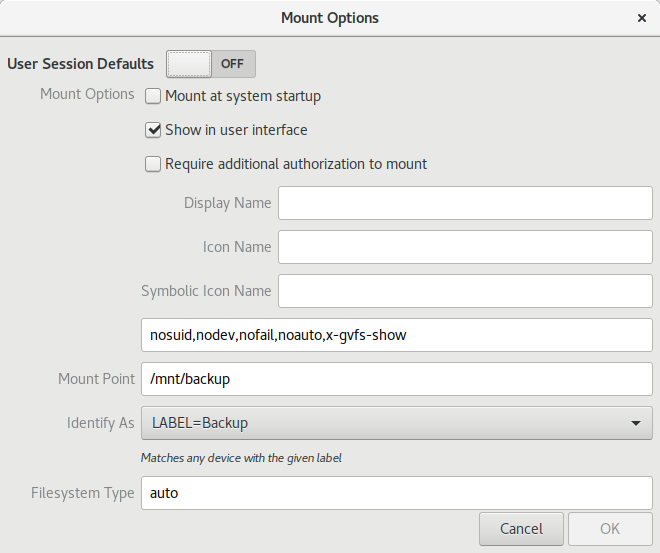Check Require additional authorization to mount

153,164
